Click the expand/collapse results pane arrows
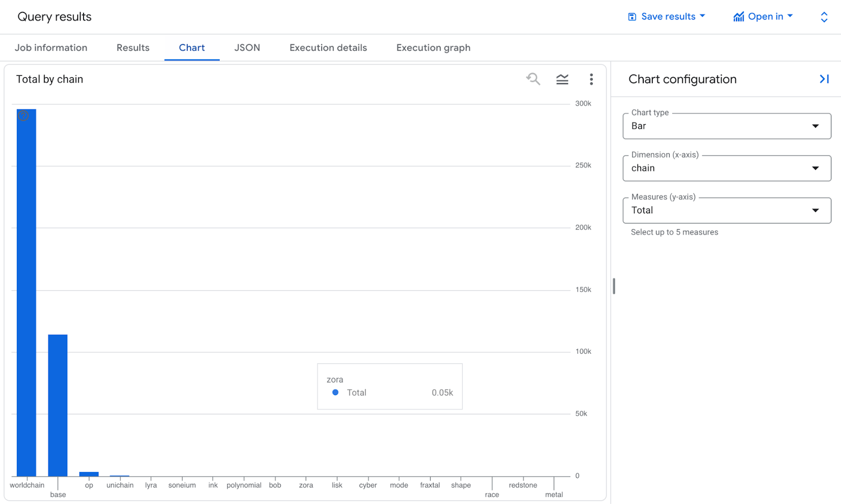The height and width of the screenshot is (504, 841). (x=824, y=17)
